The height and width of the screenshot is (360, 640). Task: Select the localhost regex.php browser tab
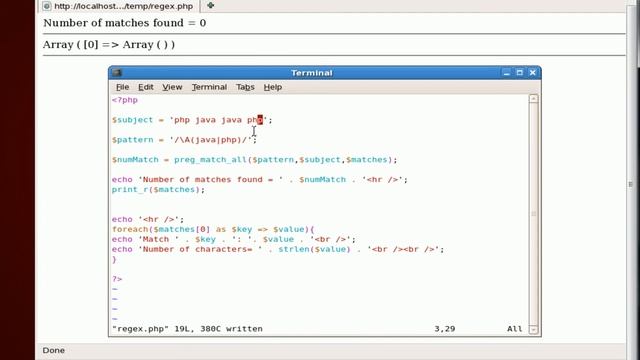119,6
